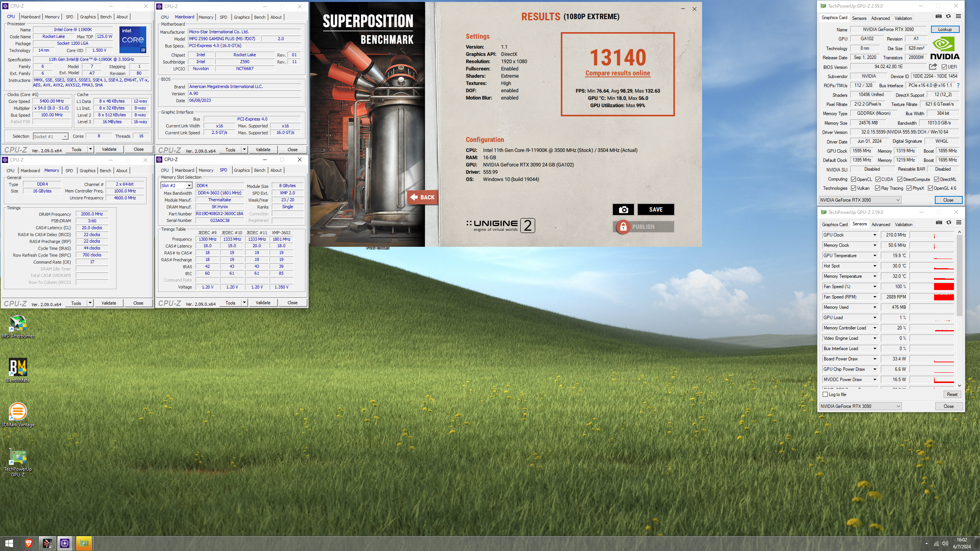The width and height of the screenshot is (980, 551).
Task: Switch to Memory tab in CPU-Z SPD window
Action: point(206,170)
